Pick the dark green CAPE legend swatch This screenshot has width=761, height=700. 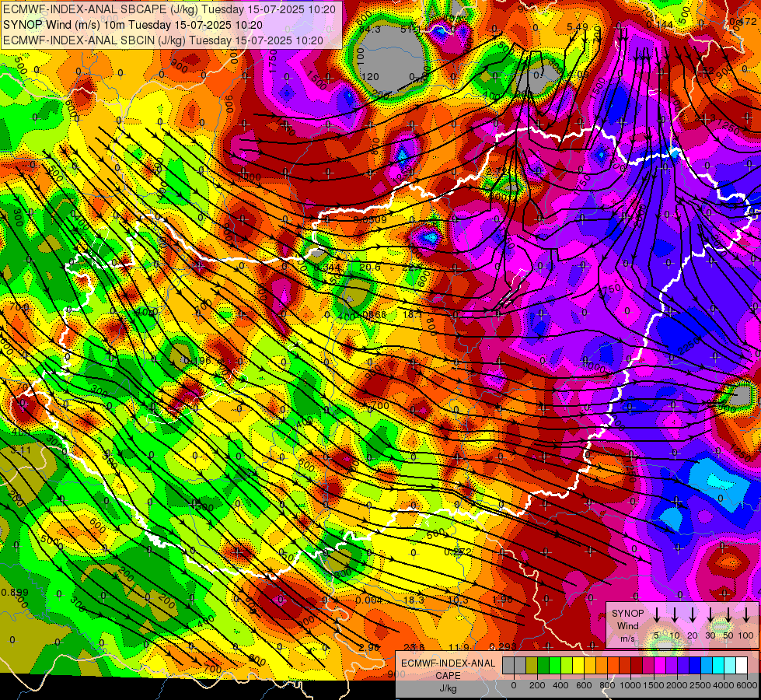543,665
